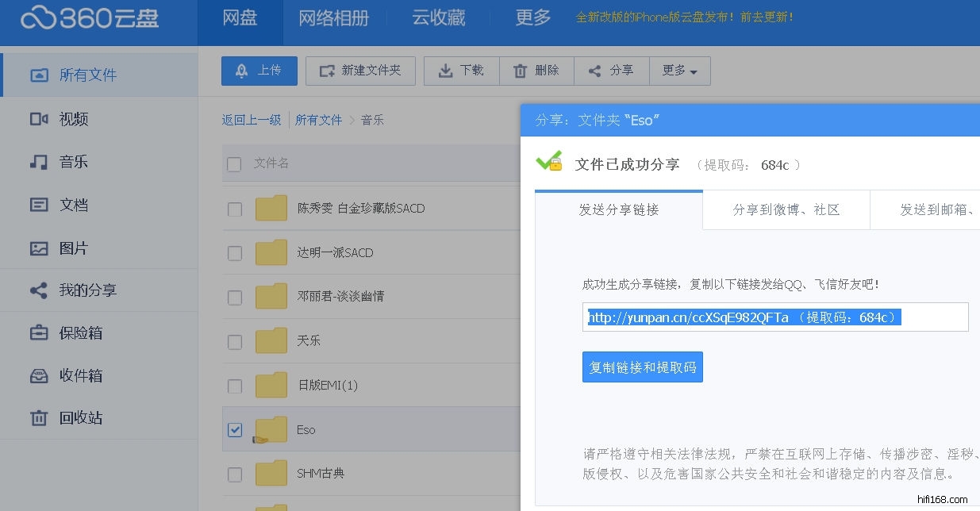This screenshot has width=980, height=511.
Task: Click the 上传 upload button
Action: coord(259,71)
